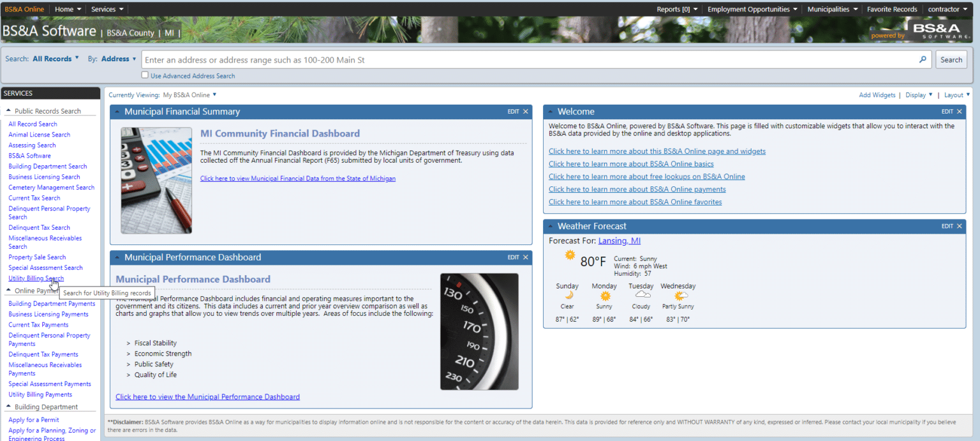Viewport: 980px width, 441px height.
Task: Open the All Records search dropdown
Action: pyautogui.click(x=56, y=59)
